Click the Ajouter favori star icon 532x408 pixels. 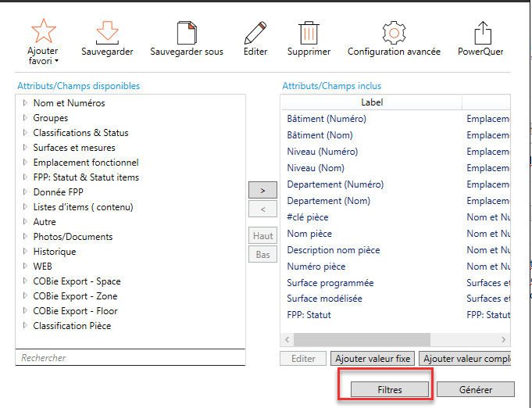coord(43,31)
